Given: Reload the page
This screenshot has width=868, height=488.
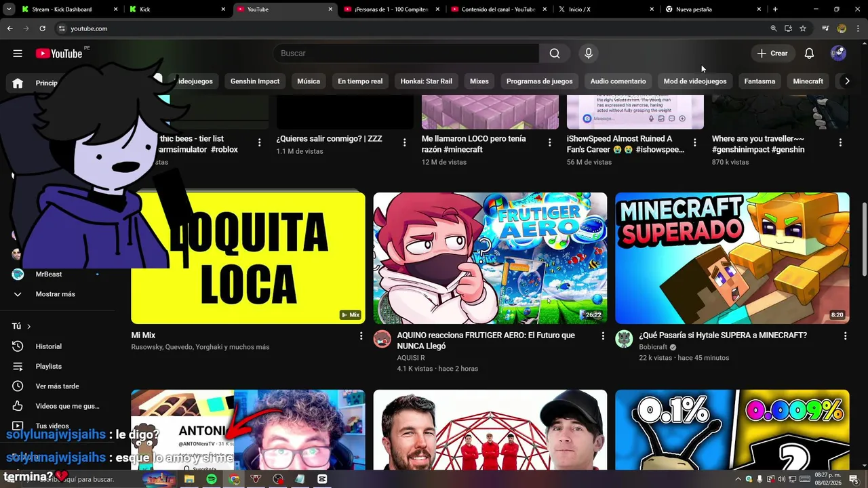Looking at the screenshot, I should pos(42,28).
